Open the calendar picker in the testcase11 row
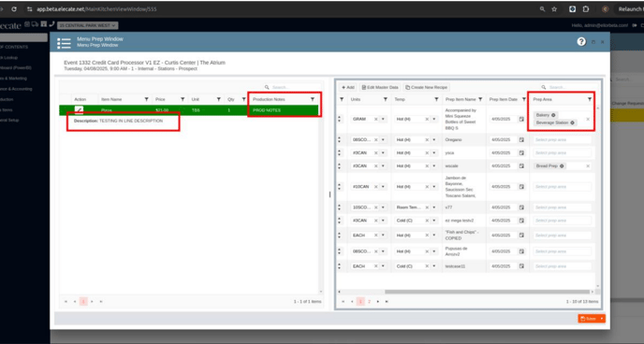Image resolution: width=644 pixels, height=344 pixels. (x=521, y=266)
